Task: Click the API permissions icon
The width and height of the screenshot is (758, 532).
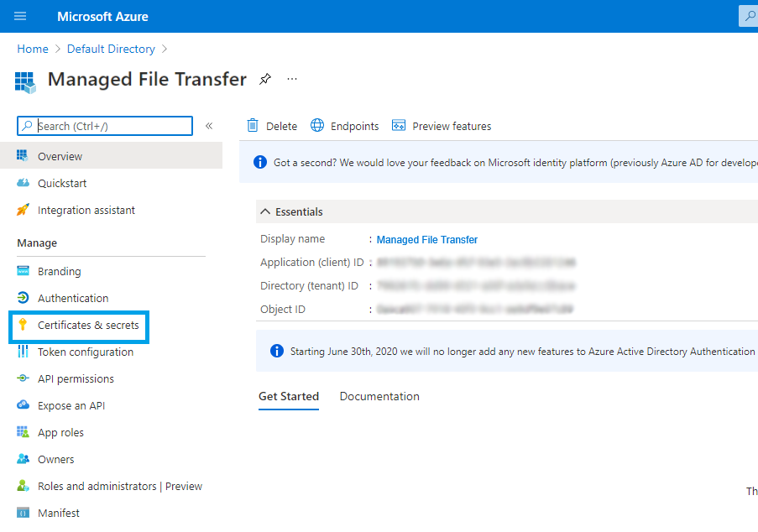Action: (x=23, y=378)
